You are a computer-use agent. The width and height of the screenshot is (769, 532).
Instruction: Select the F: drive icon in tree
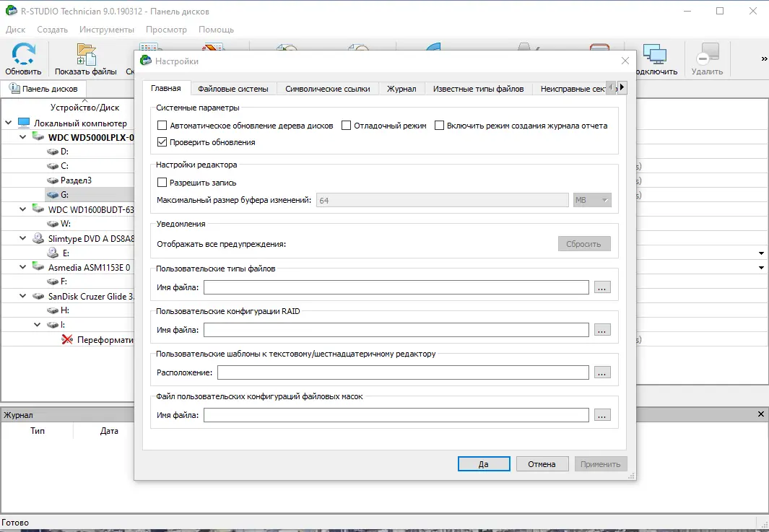click(x=53, y=282)
